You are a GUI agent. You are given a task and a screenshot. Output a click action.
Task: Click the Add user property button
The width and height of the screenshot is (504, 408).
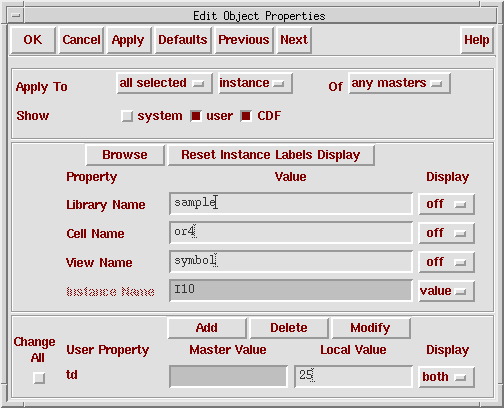(x=207, y=328)
